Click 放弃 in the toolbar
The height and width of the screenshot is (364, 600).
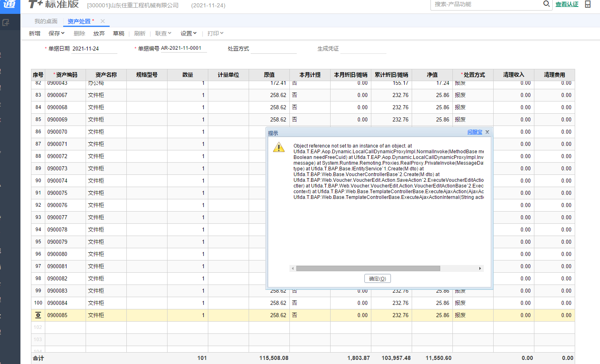tap(99, 33)
